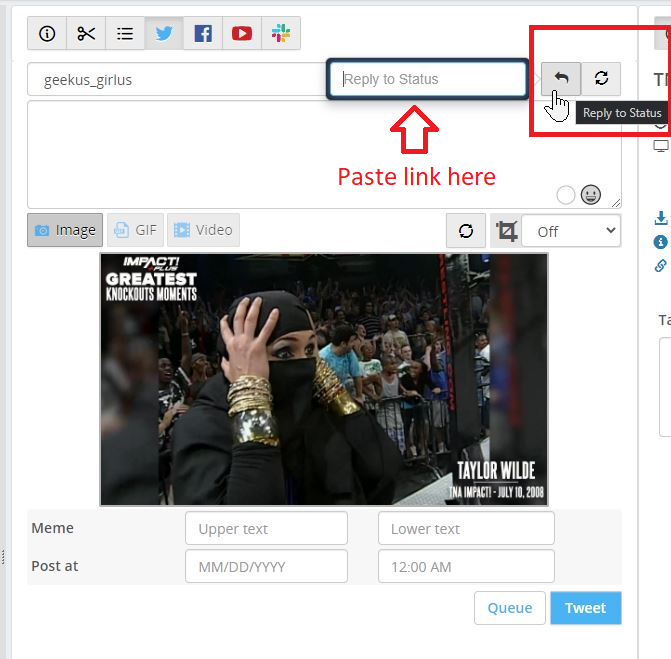
Task: Click the Reply to Status arrow button
Action: click(561, 79)
